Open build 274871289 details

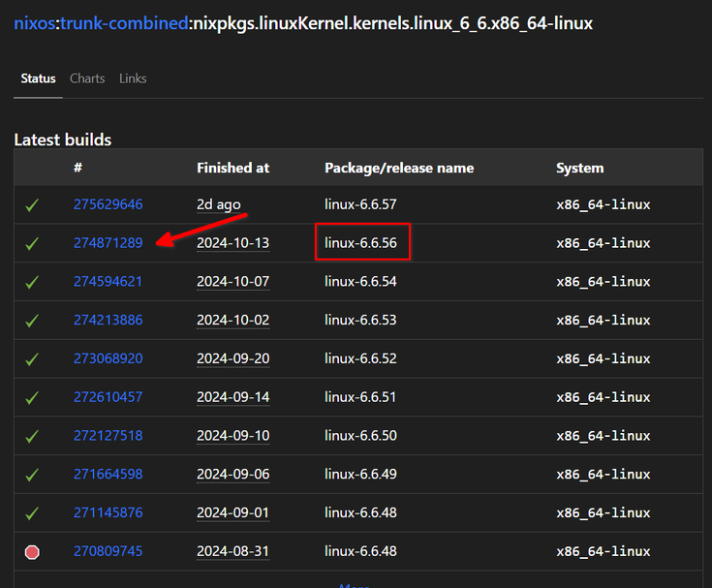[108, 243]
